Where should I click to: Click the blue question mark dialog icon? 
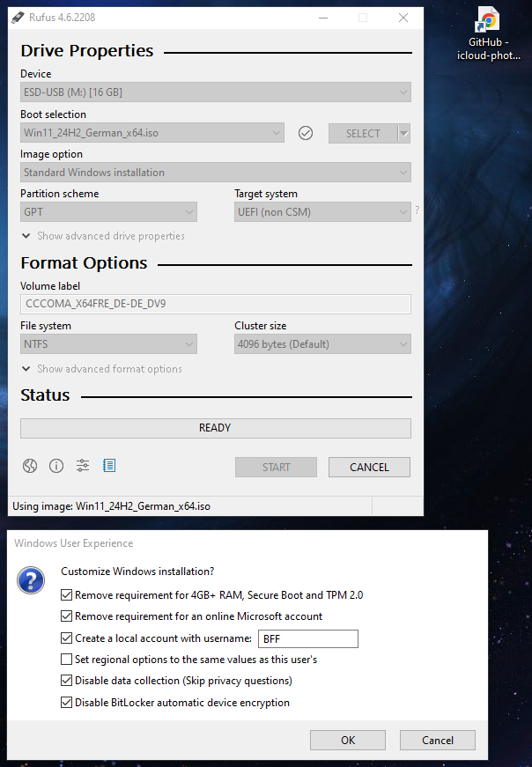pos(31,580)
